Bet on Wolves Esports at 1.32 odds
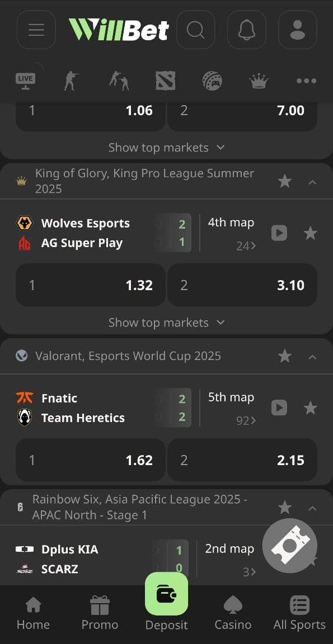This screenshot has height=644, width=333. pyautogui.click(x=90, y=285)
